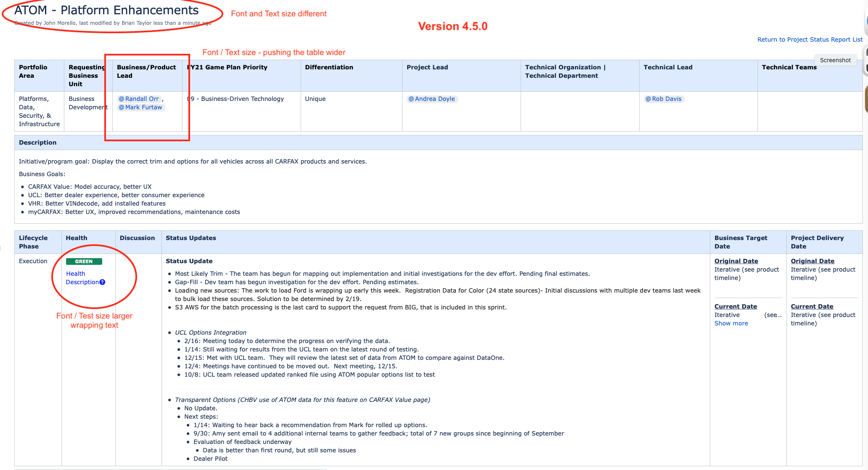Open the Return to Project Status Report List link

[x=810, y=39]
